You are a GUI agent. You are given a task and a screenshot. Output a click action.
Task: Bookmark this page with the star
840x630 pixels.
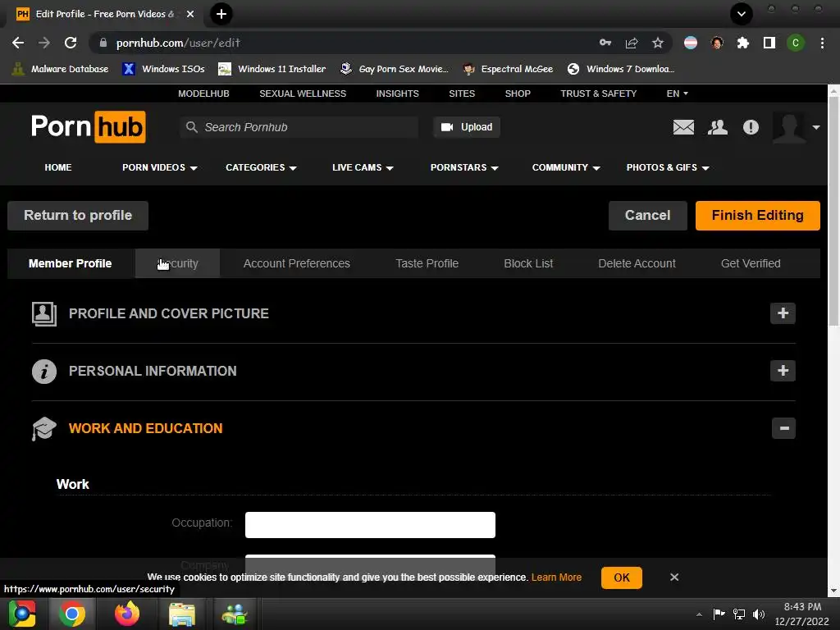(x=658, y=43)
